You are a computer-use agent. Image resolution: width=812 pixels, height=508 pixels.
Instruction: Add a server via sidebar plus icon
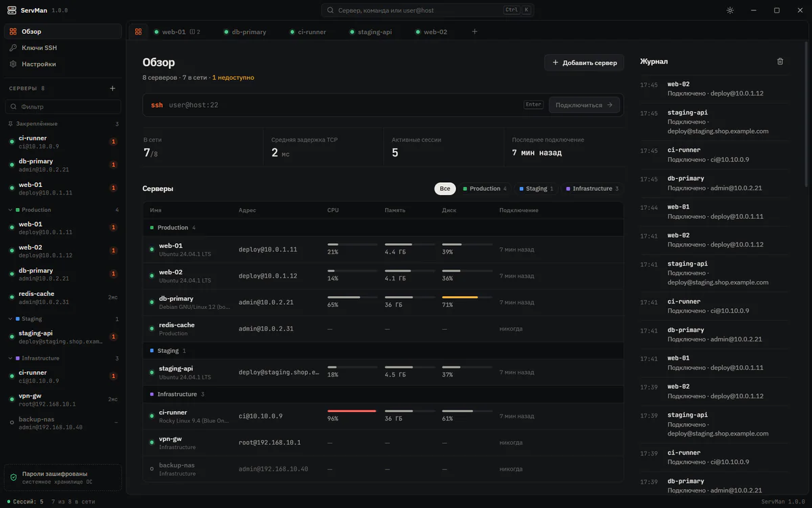tap(113, 88)
